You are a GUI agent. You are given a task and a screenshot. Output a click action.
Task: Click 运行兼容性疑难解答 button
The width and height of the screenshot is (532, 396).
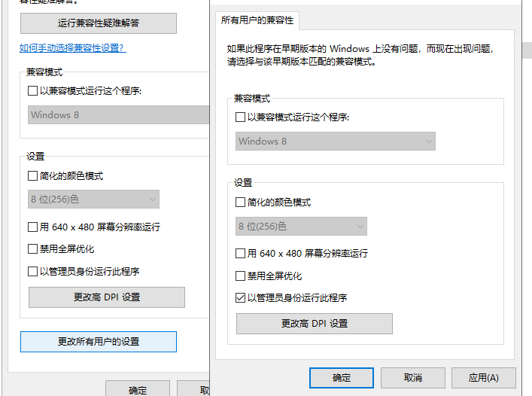coord(99,23)
